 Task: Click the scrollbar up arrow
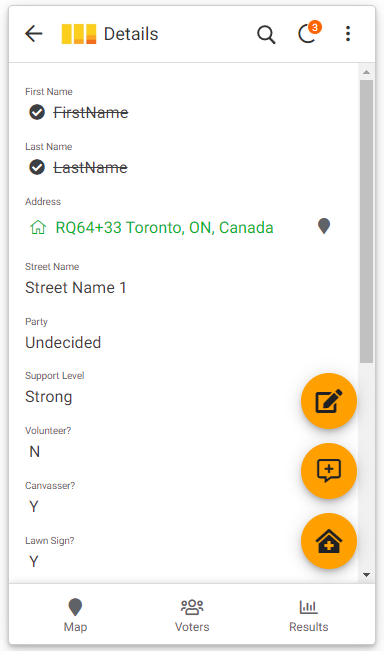click(366, 72)
